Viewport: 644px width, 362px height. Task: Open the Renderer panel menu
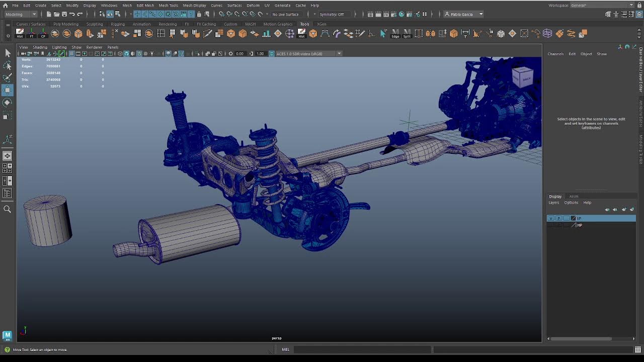click(x=94, y=47)
